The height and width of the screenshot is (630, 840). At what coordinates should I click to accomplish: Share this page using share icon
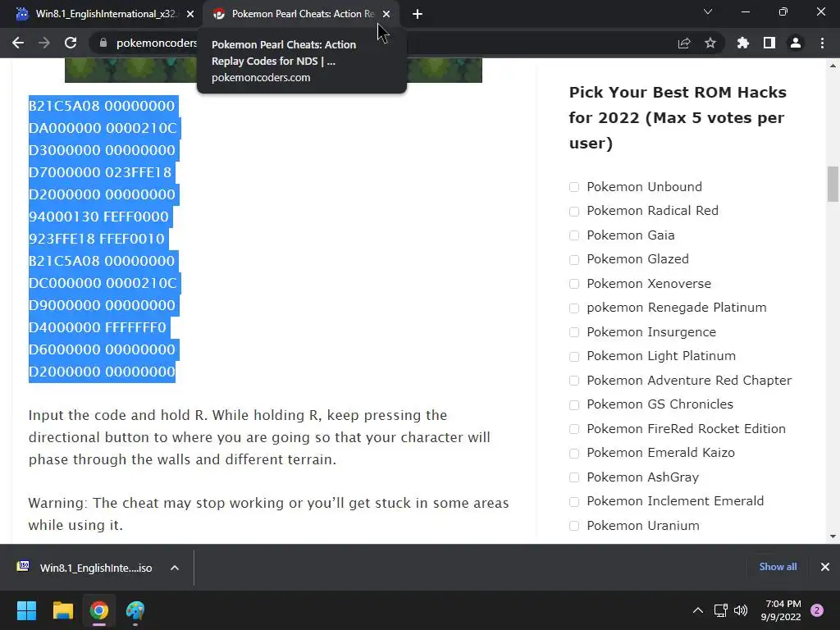point(684,43)
